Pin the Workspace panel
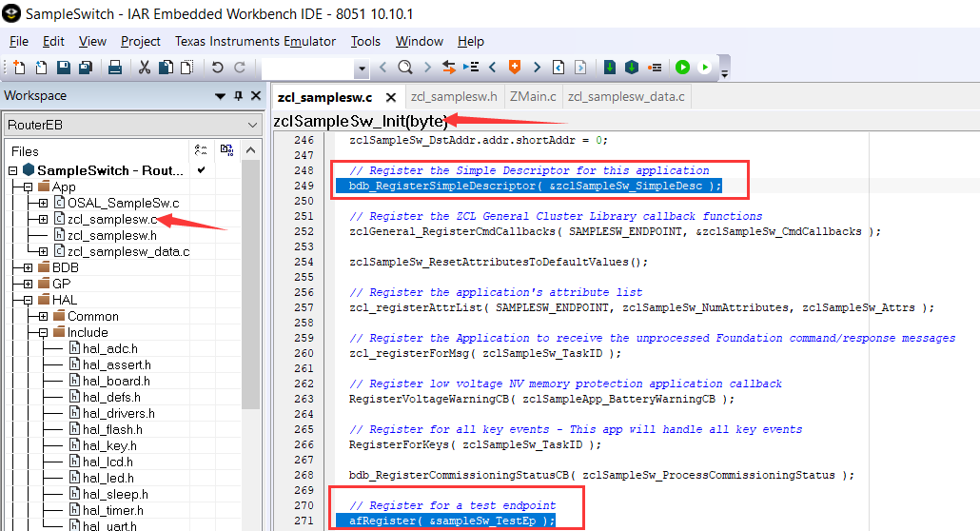Viewport: 980px width, 531px height. click(238, 96)
